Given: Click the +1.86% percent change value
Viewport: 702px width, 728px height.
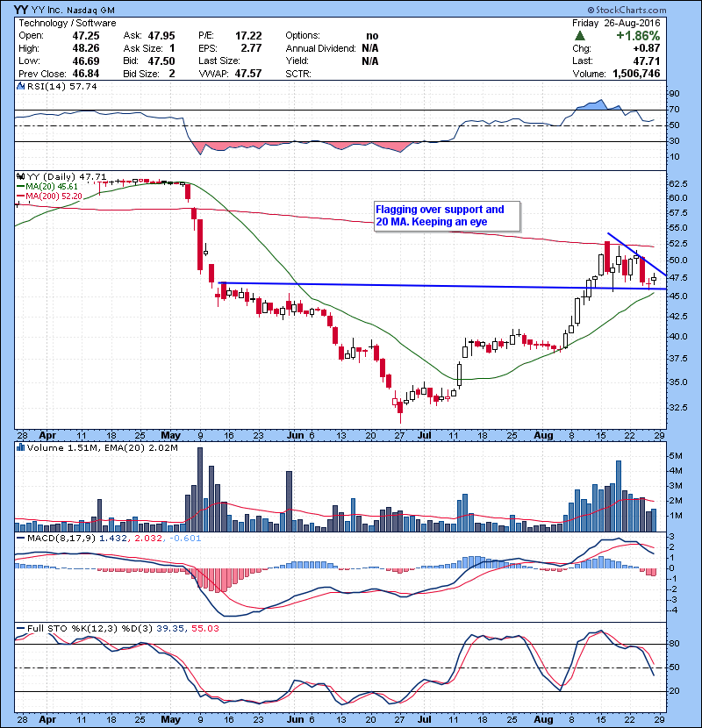Looking at the screenshot, I should tap(638, 36).
